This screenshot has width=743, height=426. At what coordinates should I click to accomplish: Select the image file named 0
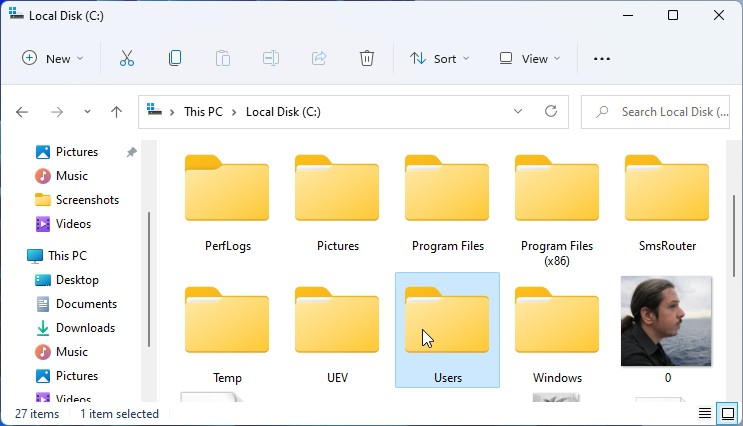click(x=667, y=330)
